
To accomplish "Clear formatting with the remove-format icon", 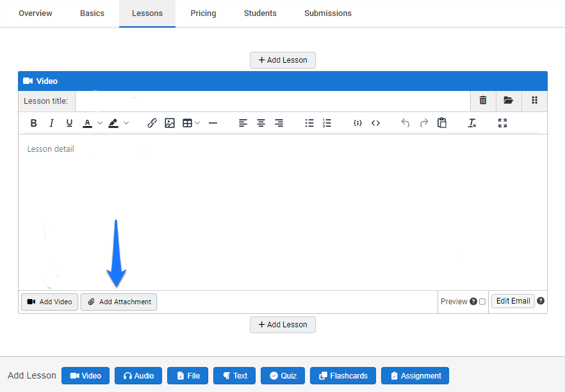I will click(x=472, y=123).
